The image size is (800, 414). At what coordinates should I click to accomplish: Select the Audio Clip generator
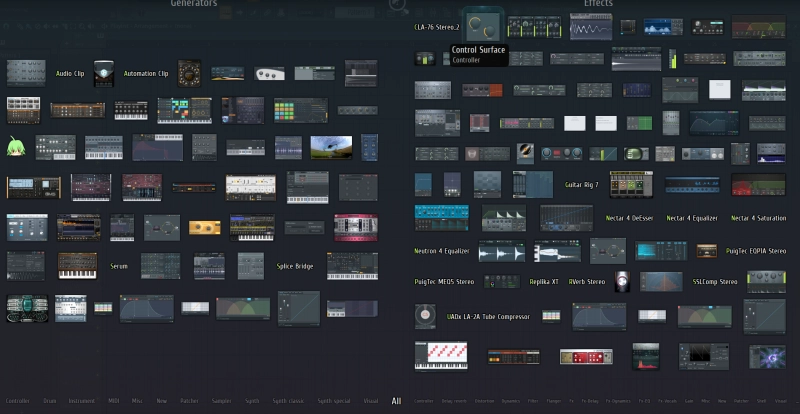[70, 73]
